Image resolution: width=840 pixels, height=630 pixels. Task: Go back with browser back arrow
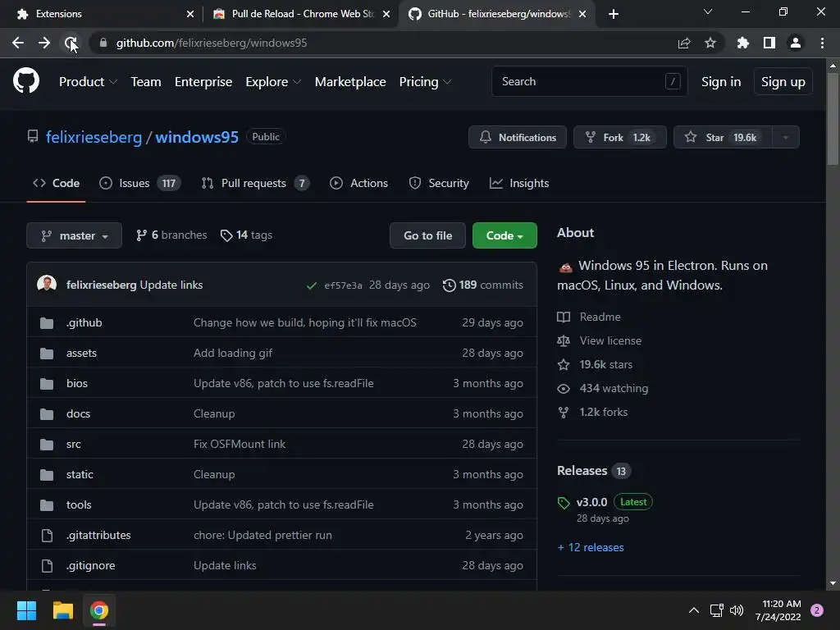point(18,43)
